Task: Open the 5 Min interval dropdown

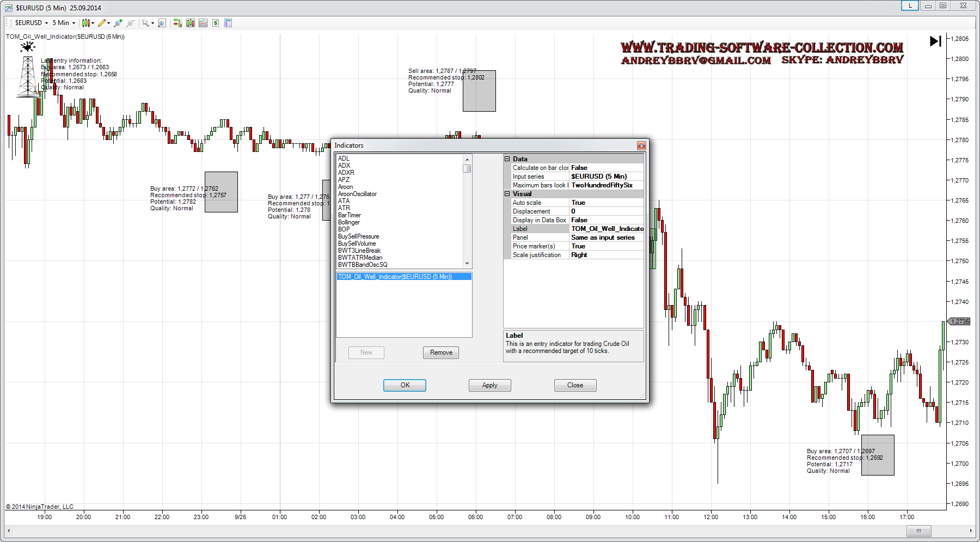Action: [64, 23]
